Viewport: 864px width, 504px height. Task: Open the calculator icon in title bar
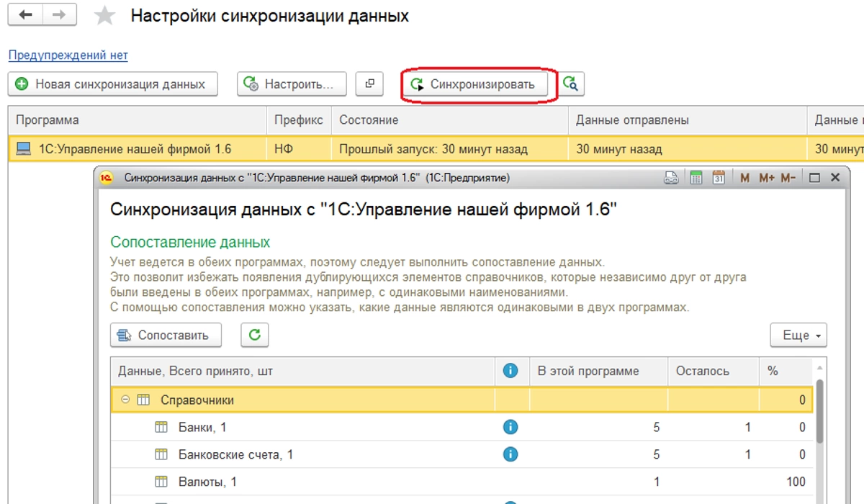point(696,177)
